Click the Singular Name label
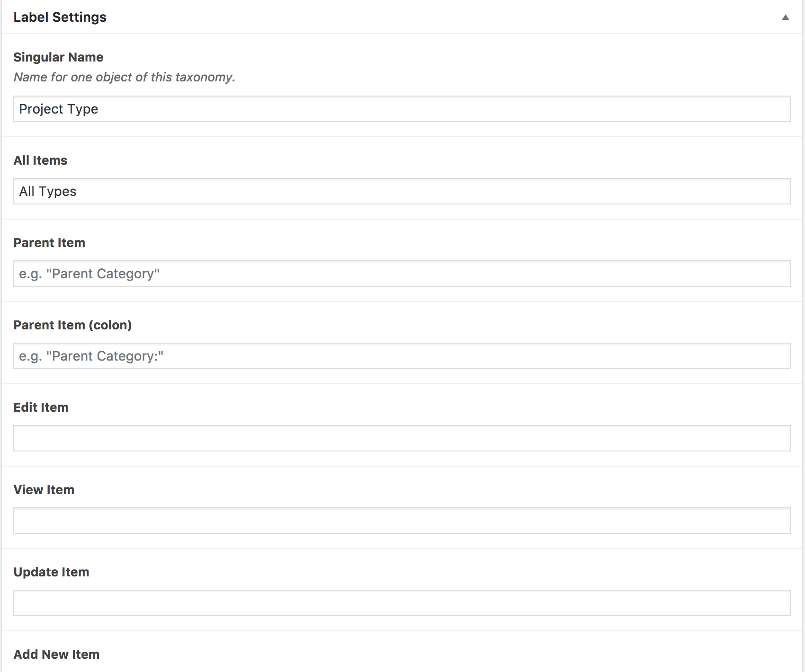 click(x=58, y=57)
